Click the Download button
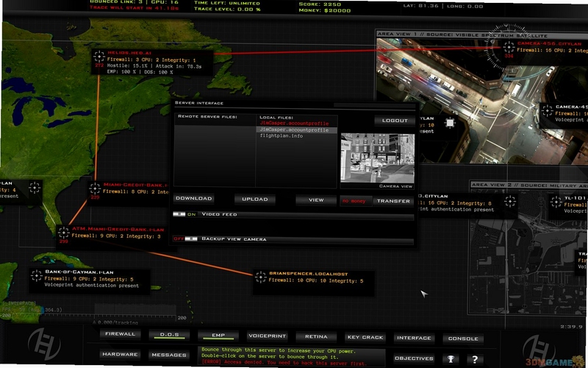 pos(194,198)
